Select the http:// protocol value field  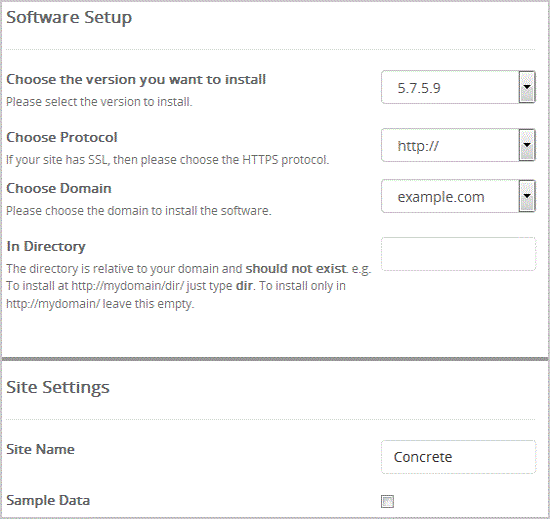pyautogui.click(x=450, y=145)
